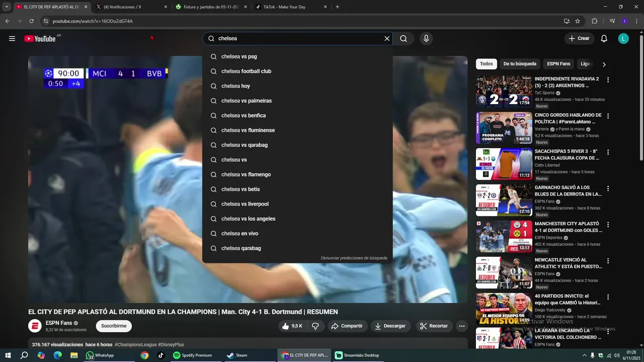Image resolution: width=644 pixels, height=362 pixels.
Task: Open options for Garnacho salvó video
Action: pos(608,188)
